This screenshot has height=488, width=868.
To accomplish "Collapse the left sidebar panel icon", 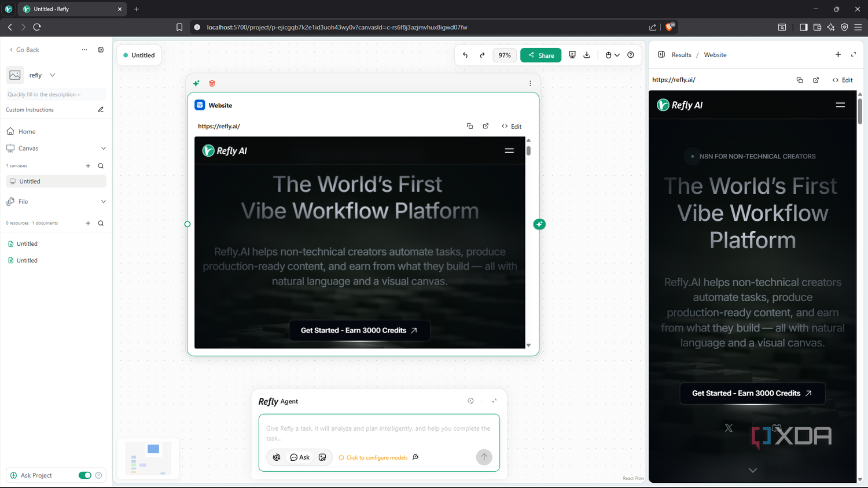I will 101,50.
